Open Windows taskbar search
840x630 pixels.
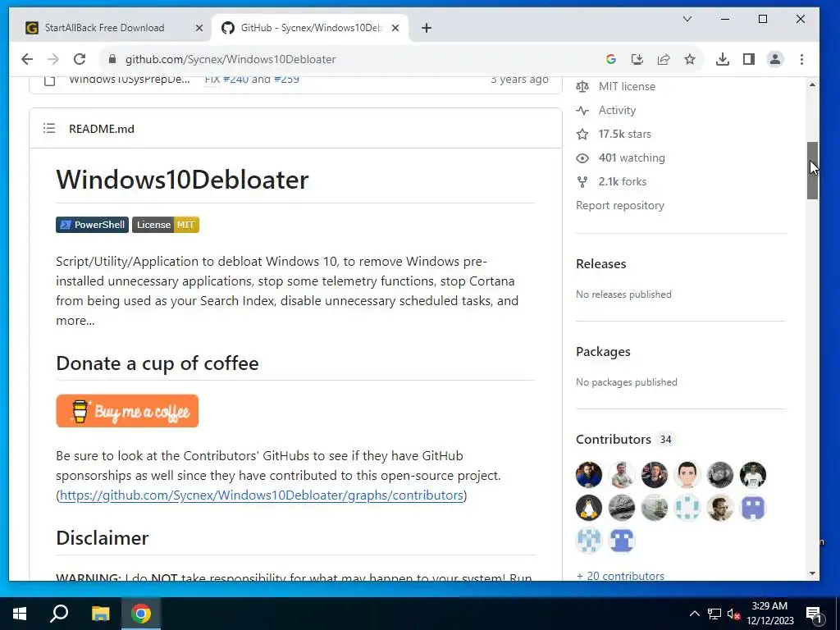[59, 614]
